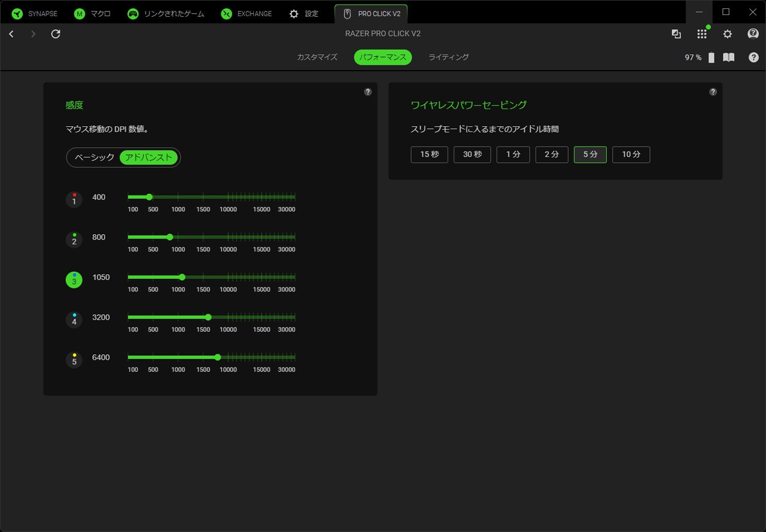Image resolution: width=766 pixels, height=532 pixels.
Task: Open the apps grid icon with green dot
Action: (x=702, y=34)
